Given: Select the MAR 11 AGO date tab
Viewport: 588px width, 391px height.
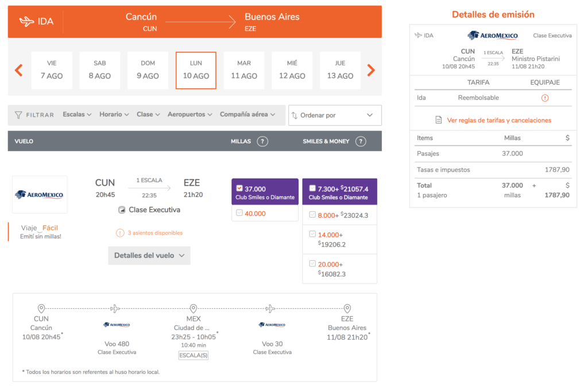Looking at the screenshot, I should (x=244, y=70).
